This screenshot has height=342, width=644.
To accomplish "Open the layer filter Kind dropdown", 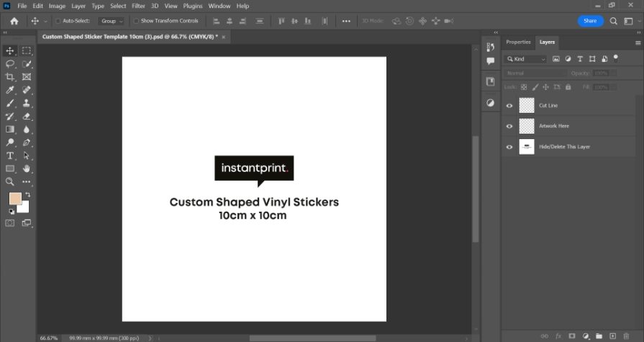I will tap(525, 59).
